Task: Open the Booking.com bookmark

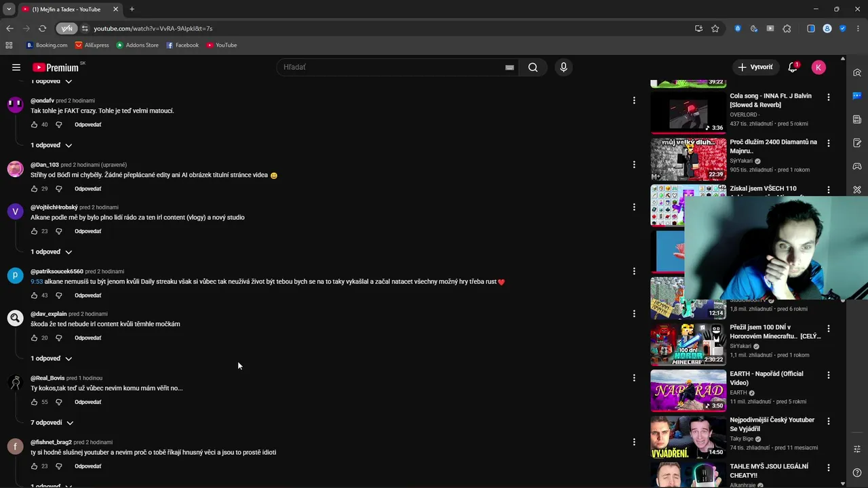Action: pyautogui.click(x=47, y=45)
